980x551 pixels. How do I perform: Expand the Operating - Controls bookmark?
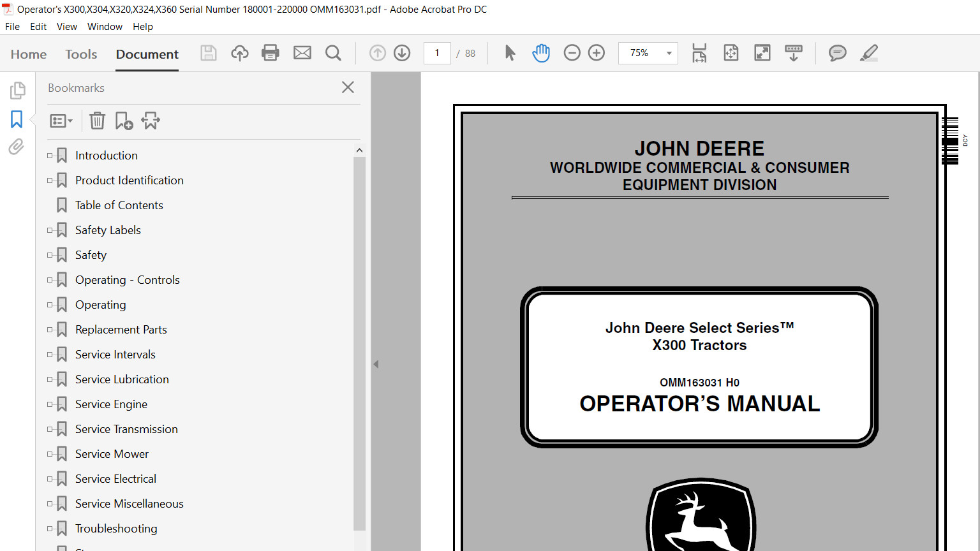point(50,280)
